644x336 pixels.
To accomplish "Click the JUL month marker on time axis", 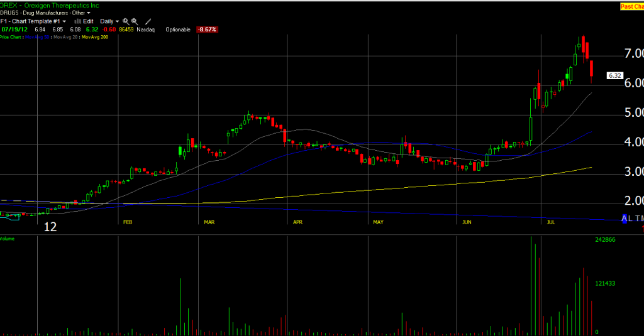I will [x=551, y=222].
